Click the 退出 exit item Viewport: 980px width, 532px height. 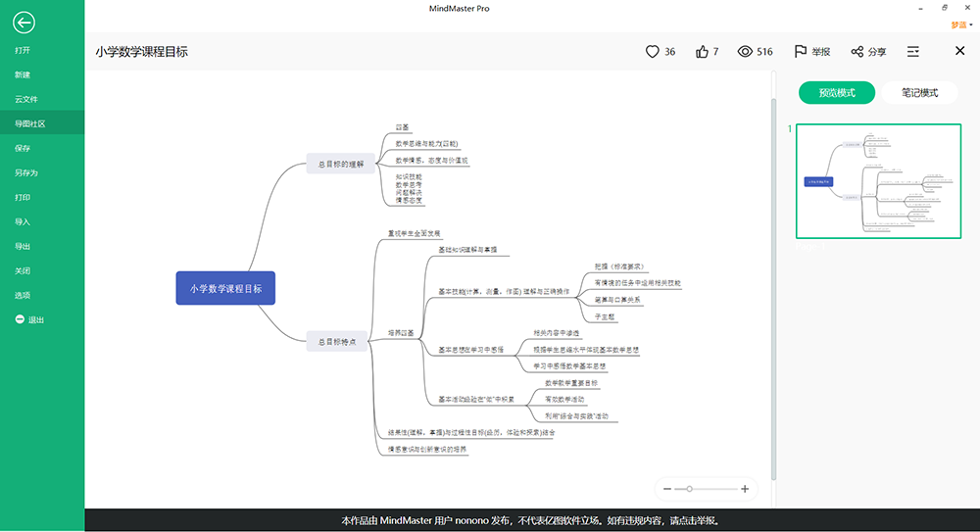click(x=29, y=319)
